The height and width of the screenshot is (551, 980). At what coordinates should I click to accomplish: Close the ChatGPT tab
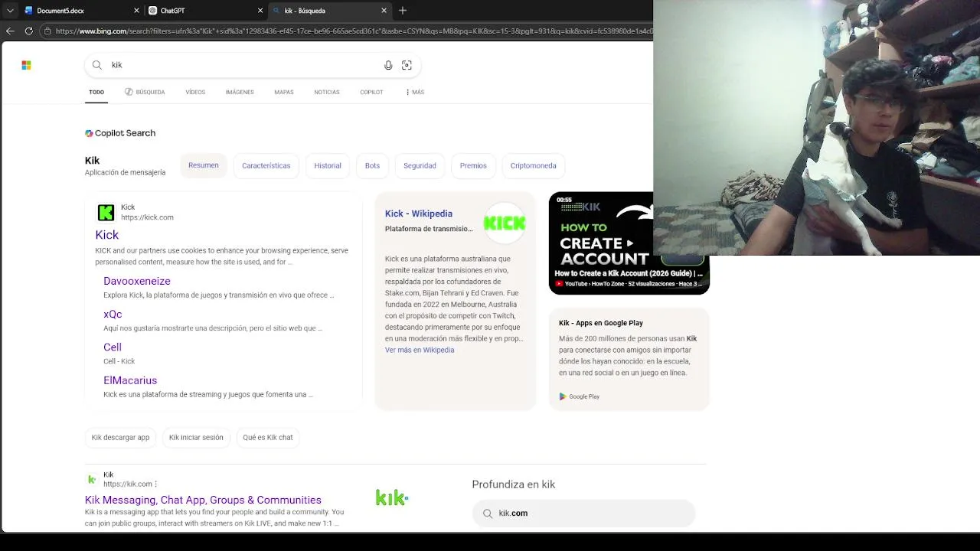[x=260, y=11]
